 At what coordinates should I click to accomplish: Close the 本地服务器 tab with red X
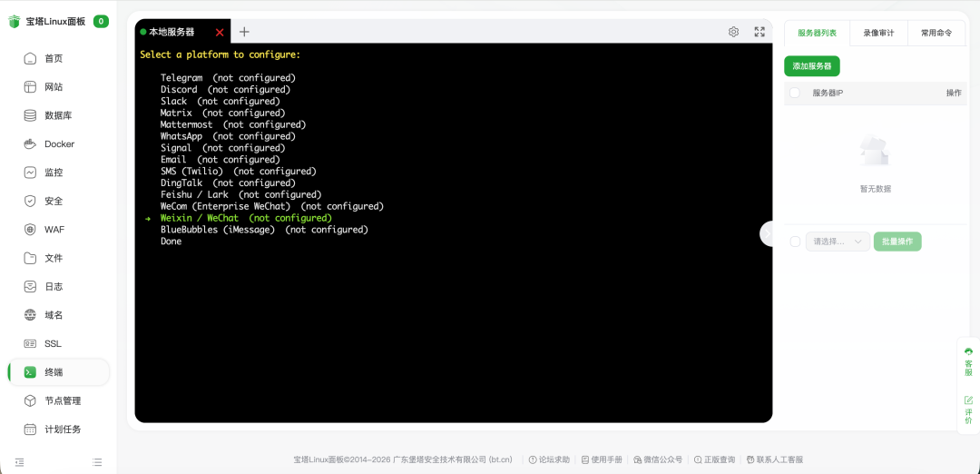pyautogui.click(x=220, y=33)
